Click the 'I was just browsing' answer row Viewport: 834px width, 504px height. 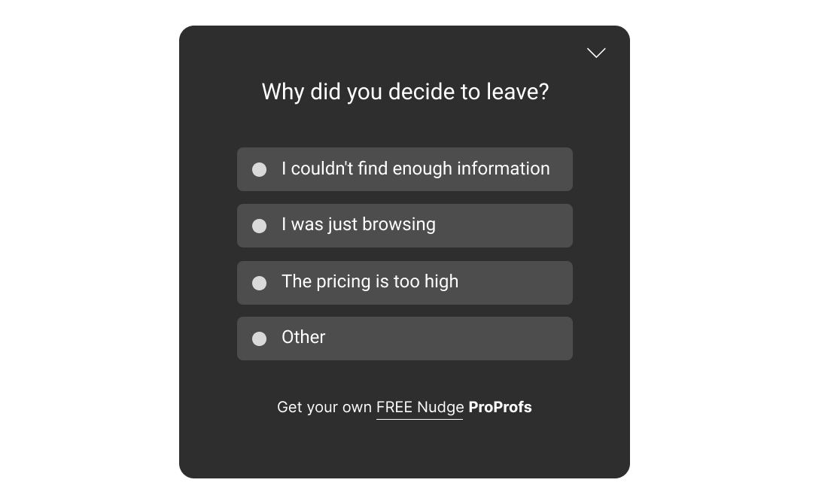pyautogui.click(x=404, y=226)
